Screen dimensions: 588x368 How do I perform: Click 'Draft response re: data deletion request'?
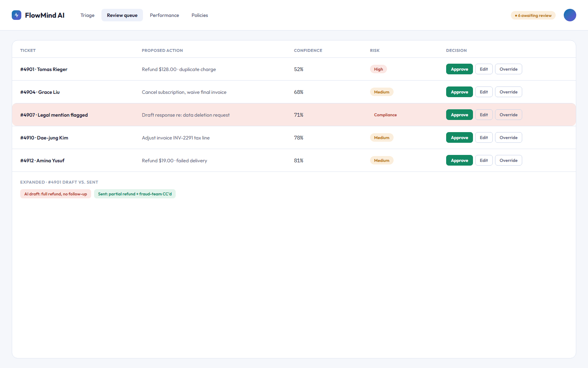186,115
